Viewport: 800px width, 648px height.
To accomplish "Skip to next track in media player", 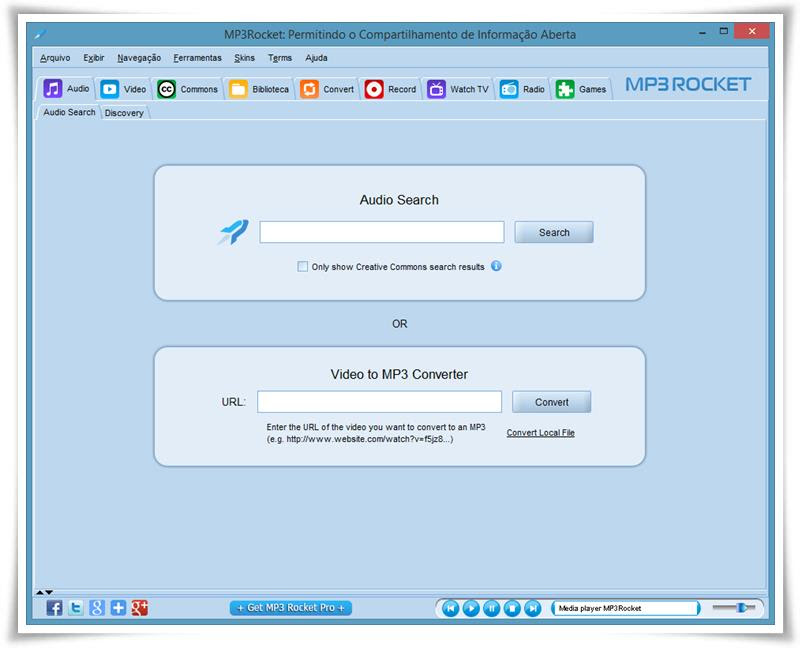I will click(x=533, y=608).
